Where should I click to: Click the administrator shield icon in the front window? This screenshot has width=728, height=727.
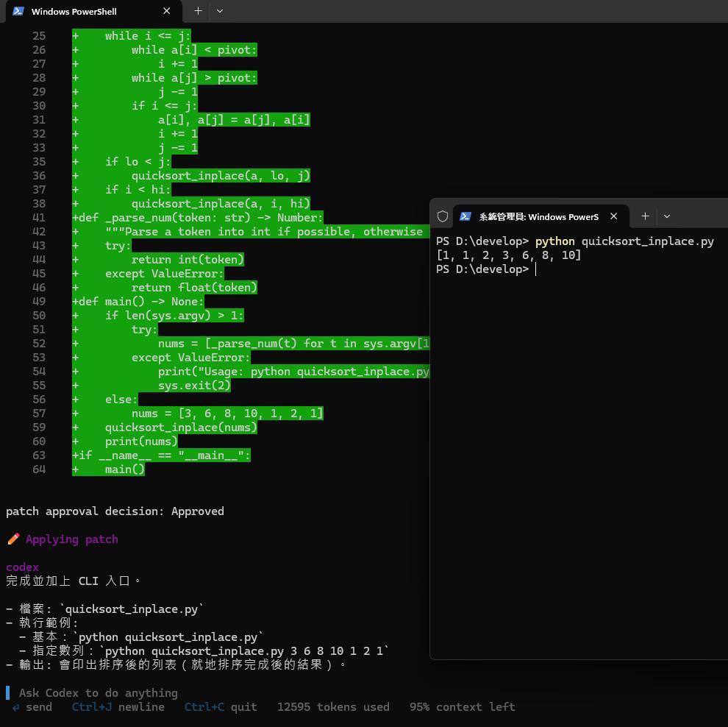tap(443, 216)
